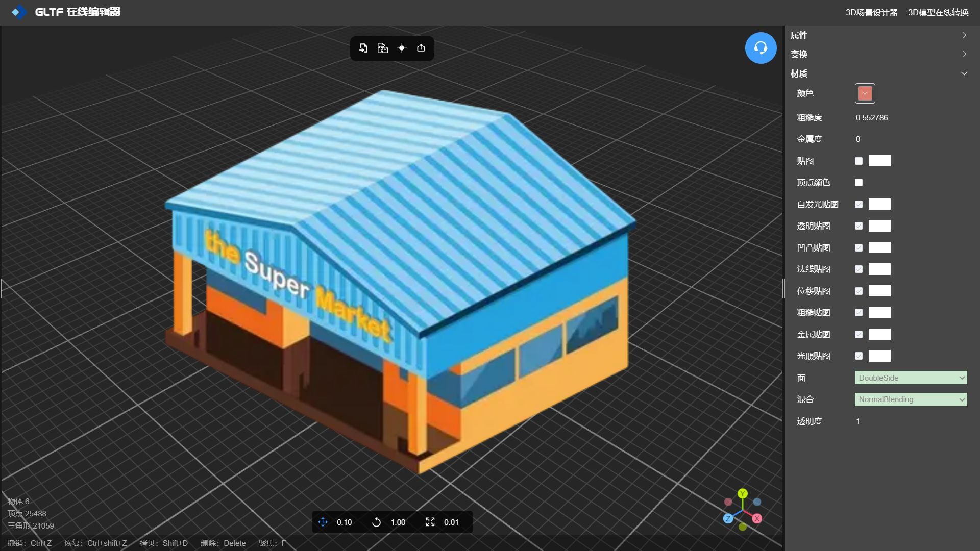Click the move snap arrows icon
Image resolution: width=980 pixels, height=551 pixels.
click(323, 522)
